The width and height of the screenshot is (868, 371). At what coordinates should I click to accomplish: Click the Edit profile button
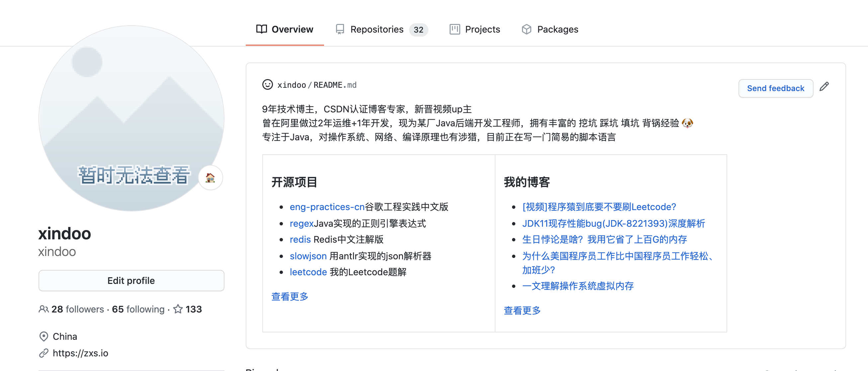[131, 280]
